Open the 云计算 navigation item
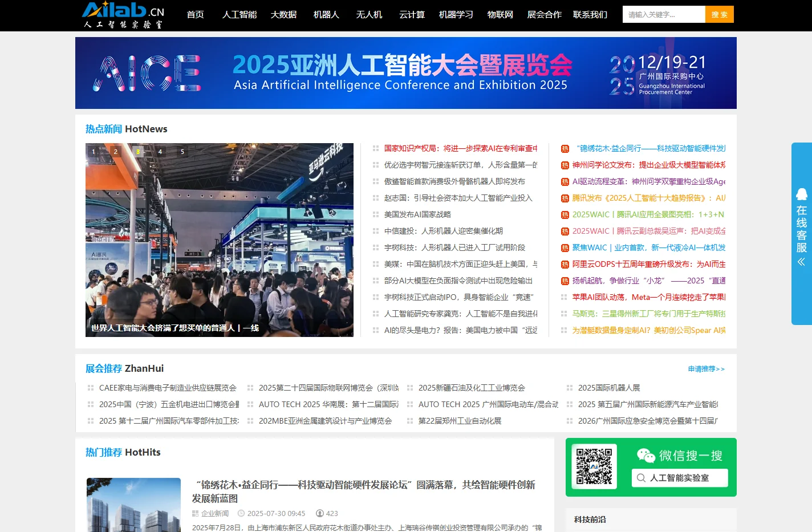The width and height of the screenshot is (812, 532). pyautogui.click(x=412, y=15)
